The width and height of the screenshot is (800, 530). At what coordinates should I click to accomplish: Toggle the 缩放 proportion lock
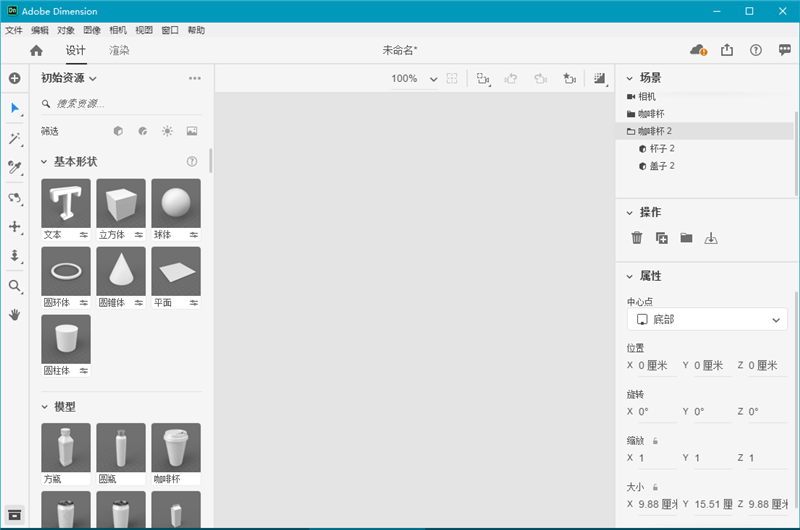coord(656,440)
